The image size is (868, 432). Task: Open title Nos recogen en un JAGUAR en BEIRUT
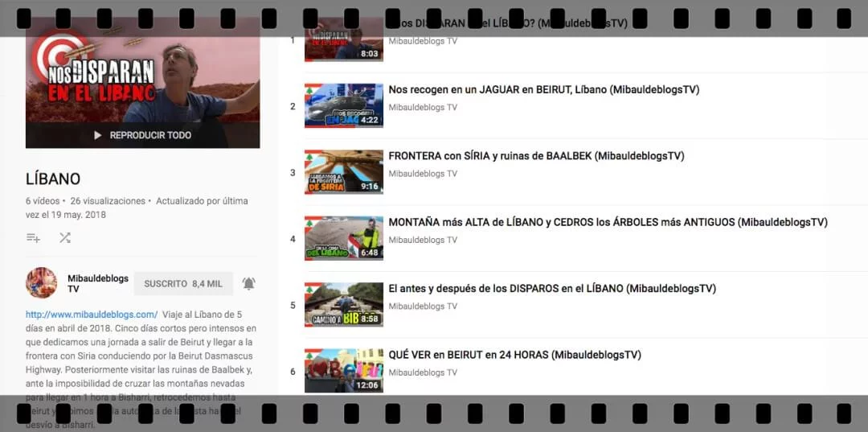pyautogui.click(x=544, y=90)
